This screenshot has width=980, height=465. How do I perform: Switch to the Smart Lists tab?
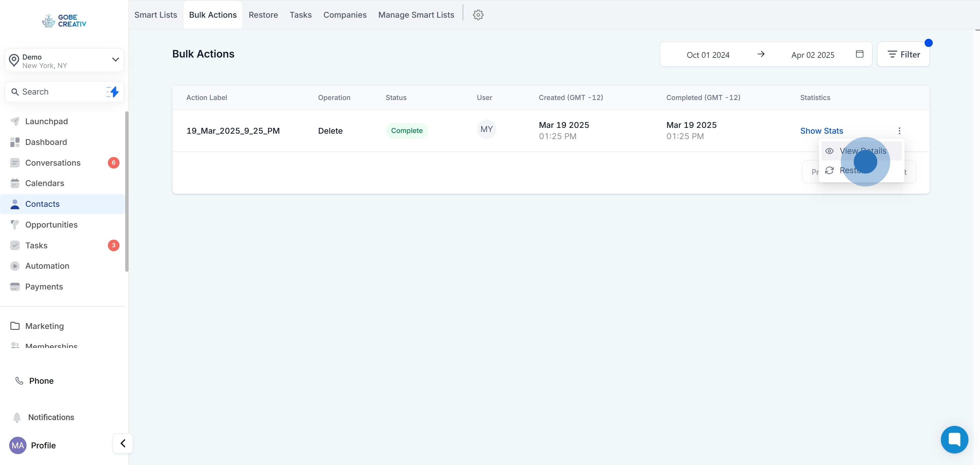pyautogui.click(x=156, y=15)
